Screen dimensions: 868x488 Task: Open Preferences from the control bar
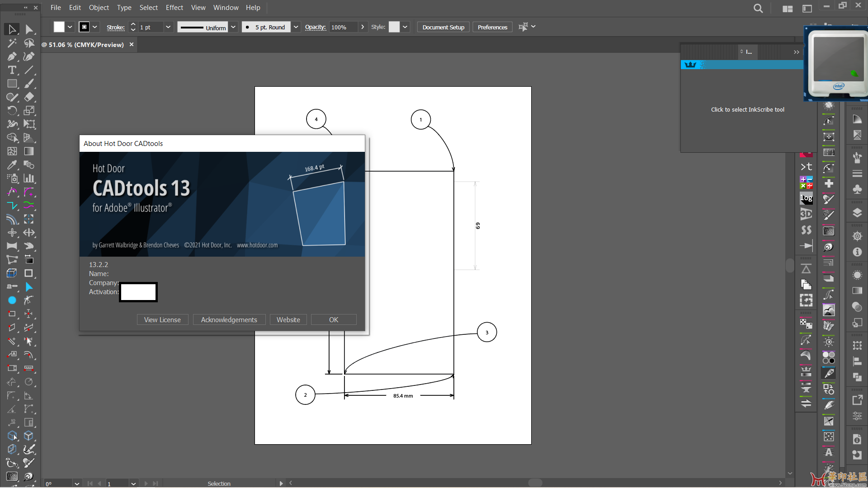pyautogui.click(x=492, y=27)
